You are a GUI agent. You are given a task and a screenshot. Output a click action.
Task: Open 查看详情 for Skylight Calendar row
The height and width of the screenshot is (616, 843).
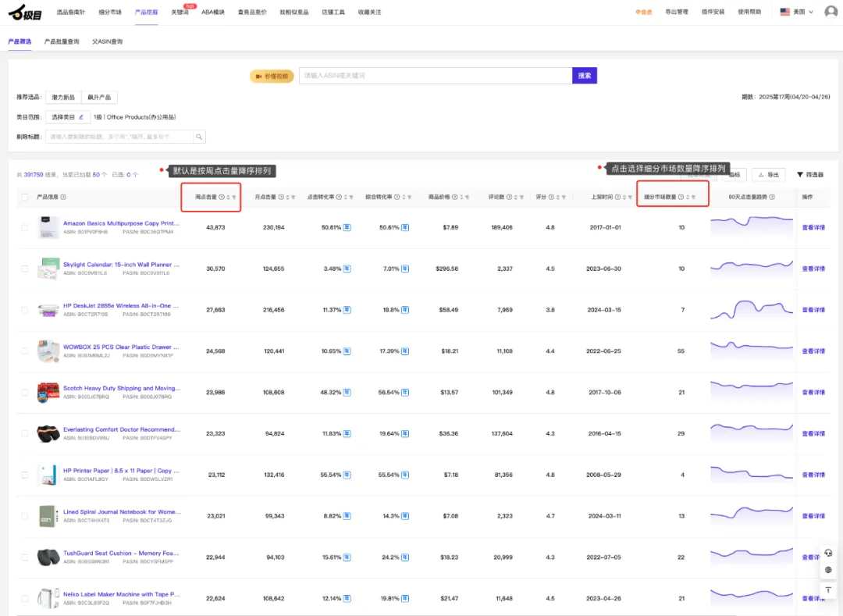[x=813, y=269]
